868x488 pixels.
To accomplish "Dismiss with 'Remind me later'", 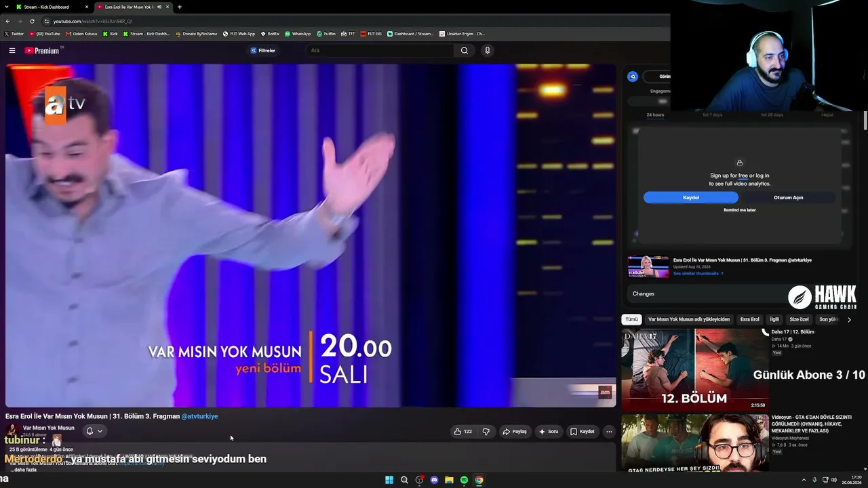I will tap(740, 210).
